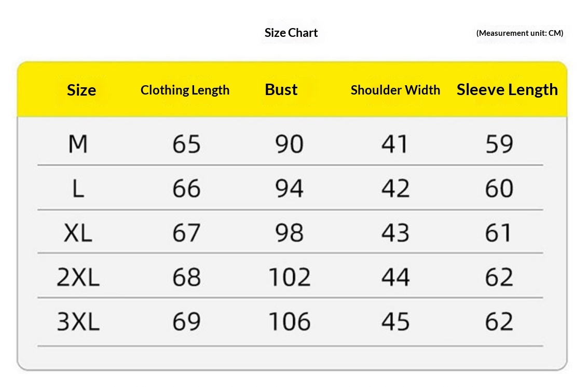The width and height of the screenshot is (588, 387).
Task: Click the bust value 106 for 3XL
Action: 290,322
